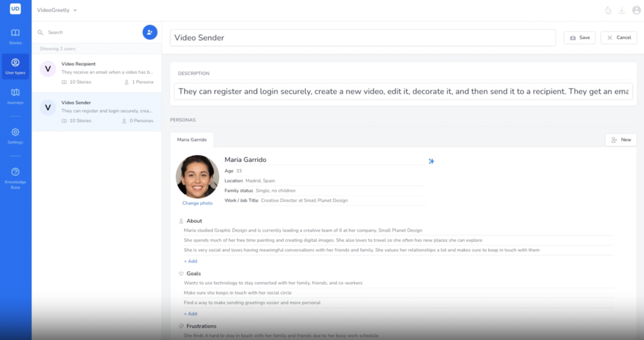This screenshot has height=340, width=644.
Task: Click goal 'Find a way to make sending greetings'
Action: [398, 303]
